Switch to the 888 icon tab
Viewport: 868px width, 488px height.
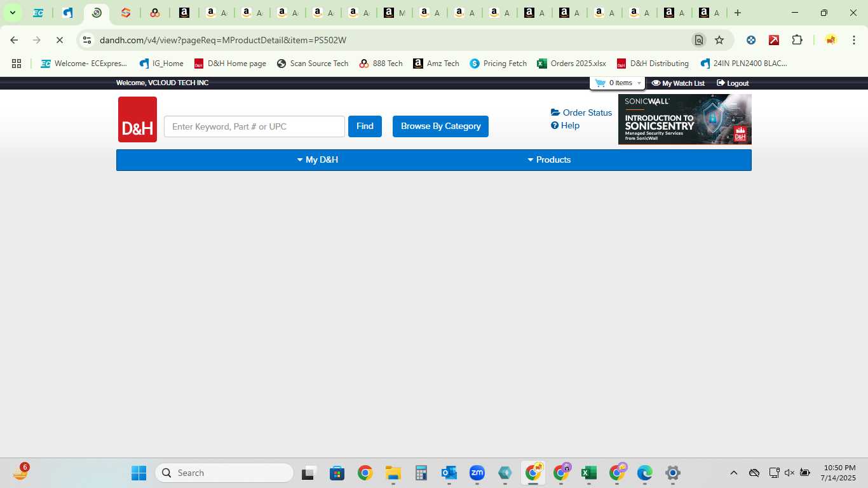pyautogui.click(x=155, y=13)
